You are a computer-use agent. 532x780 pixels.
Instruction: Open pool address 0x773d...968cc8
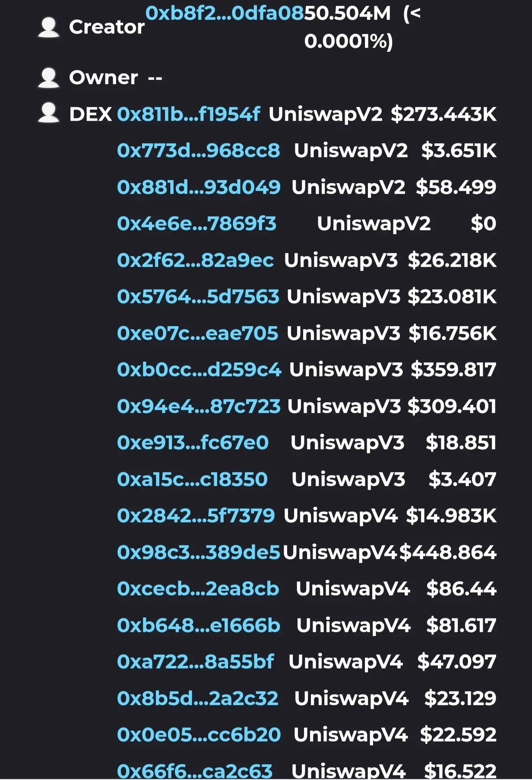click(199, 151)
